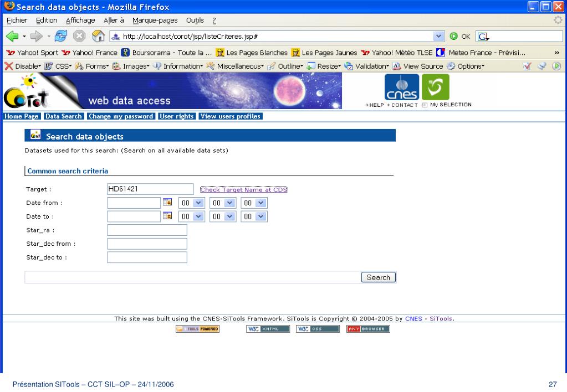Click the Search button
This screenshot has height=392, width=567.
378,277
